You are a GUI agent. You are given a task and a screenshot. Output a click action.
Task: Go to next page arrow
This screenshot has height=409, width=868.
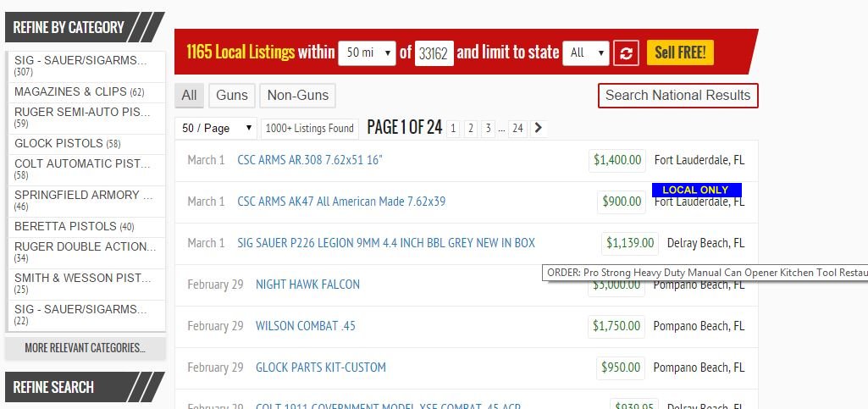click(539, 129)
